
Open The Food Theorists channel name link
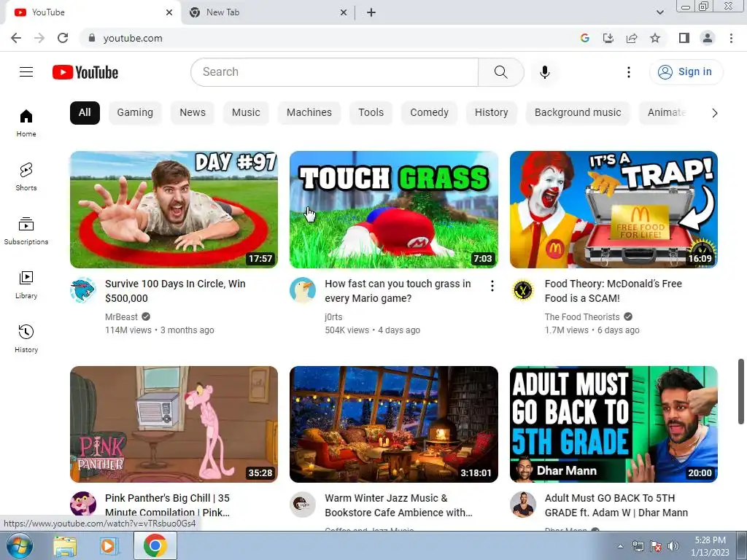(x=582, y=316)
